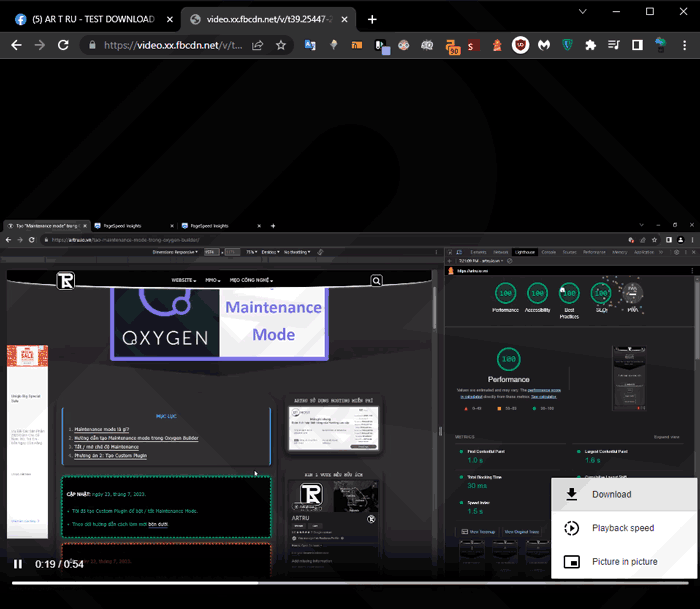This screenshot has height=609, width=700.
Task: Open the Chrome three-dot menu
Action: point(684,45)
